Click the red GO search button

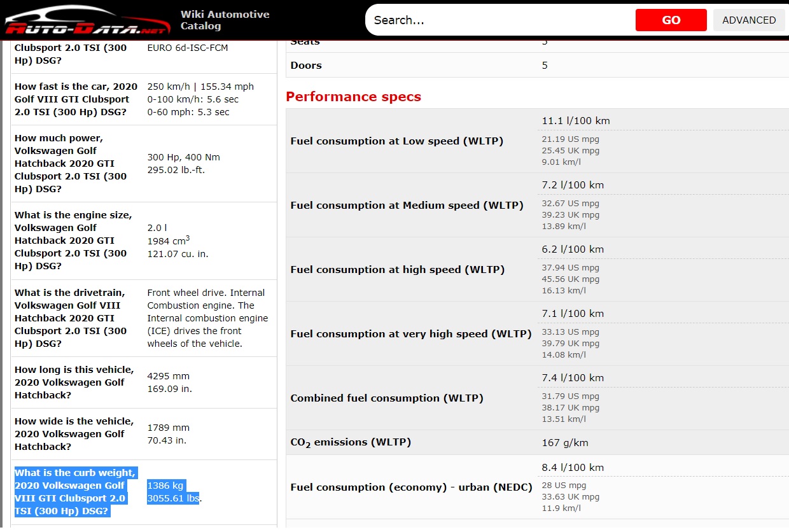[671, 20]
